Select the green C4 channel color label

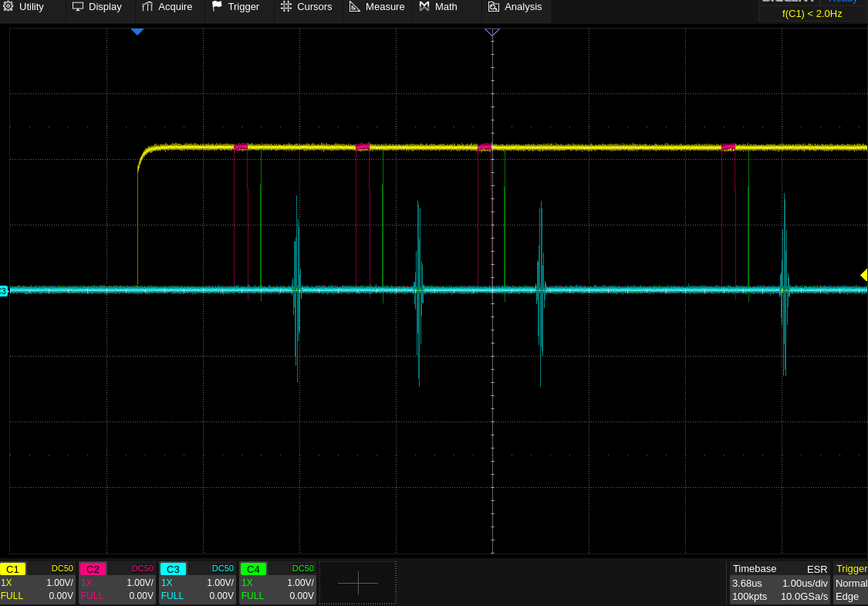click(x=253, y=569)
